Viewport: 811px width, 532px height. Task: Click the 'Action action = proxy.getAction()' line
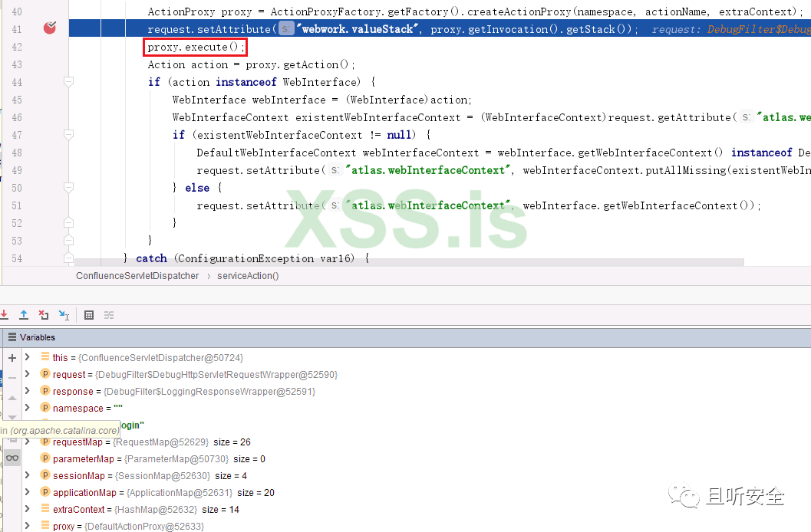[x=252, y=64]
